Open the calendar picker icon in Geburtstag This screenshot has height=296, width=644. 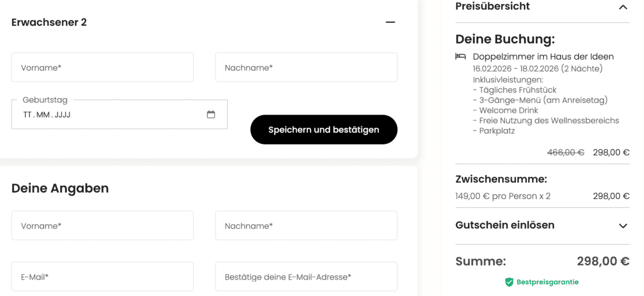[x=211, y=115]
